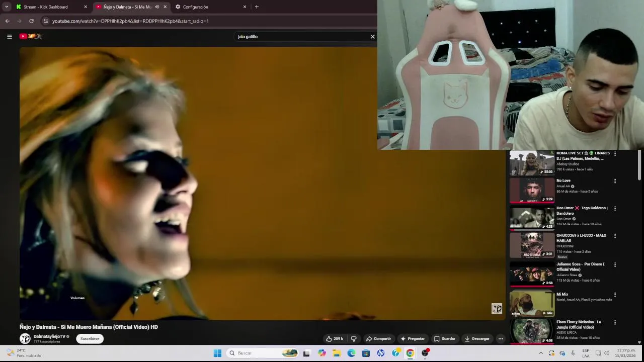Click the 'Mi Mix' title text
This screenshot has width=644, height=362.
click(562, 294)
